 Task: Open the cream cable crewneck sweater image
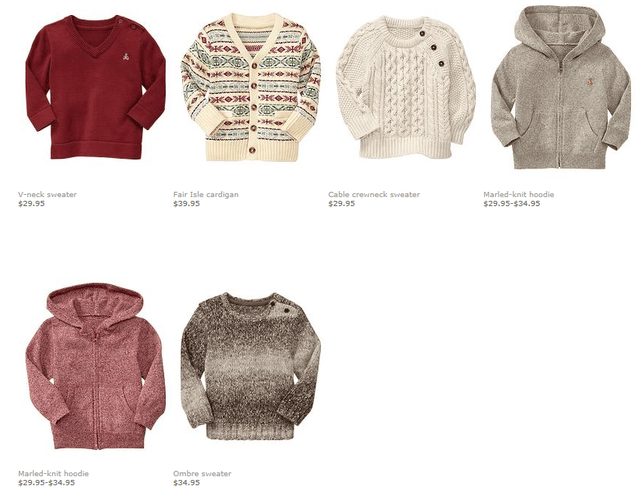click(x=406, y=87)
